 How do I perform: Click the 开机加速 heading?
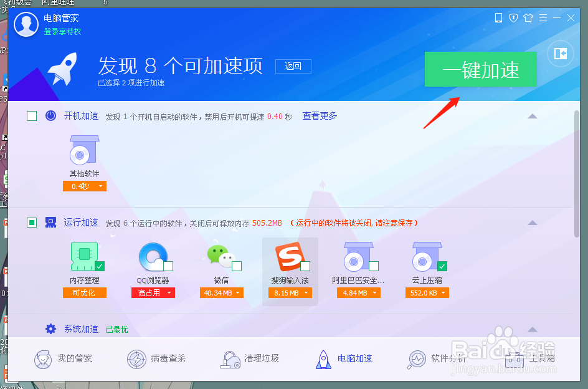pos(81,116)
